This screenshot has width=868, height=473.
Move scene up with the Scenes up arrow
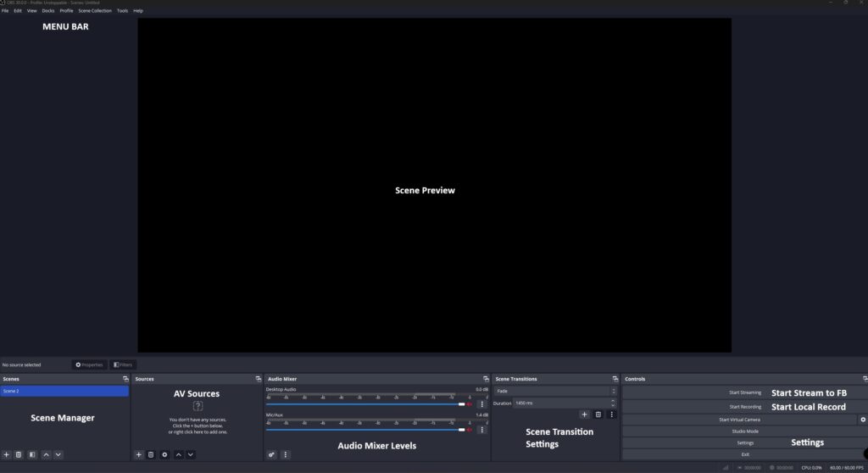[x=46, y=454]
